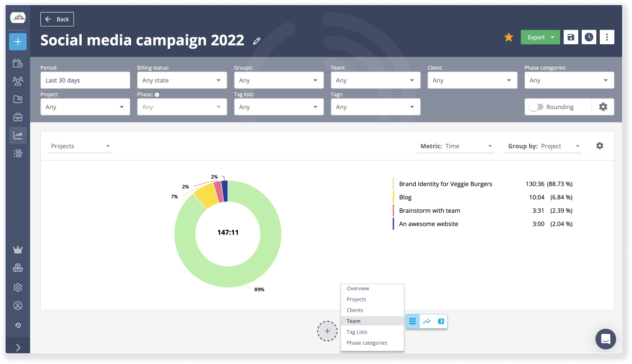Click the Back button
Image resolution: width=632 pixels, height=364 pixels.
click(57, 19)
